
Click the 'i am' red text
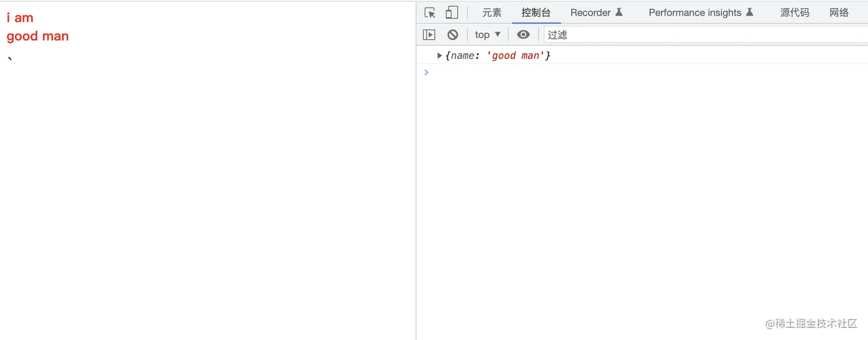coord(20,18)
